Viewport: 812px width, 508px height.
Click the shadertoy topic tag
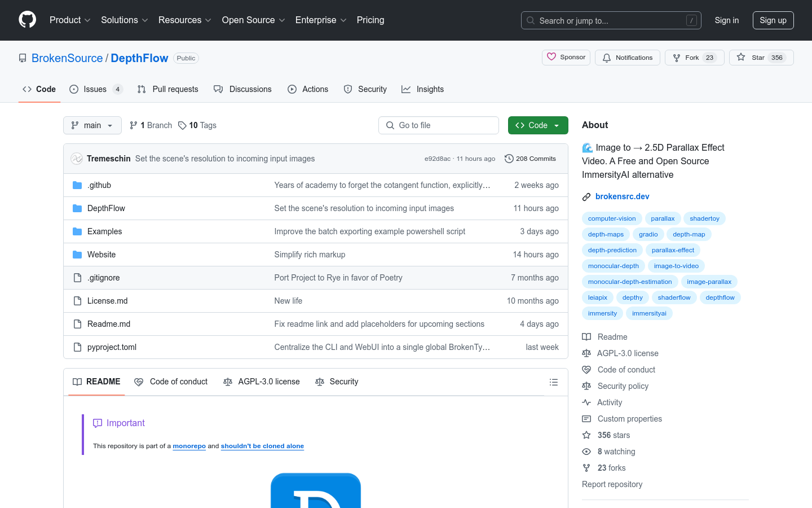(x=704, y=218)
